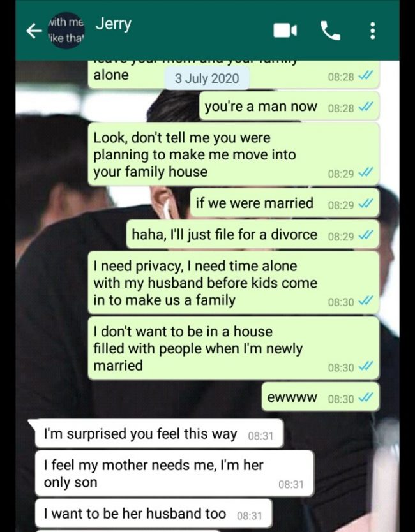Select the "if we were married" message
The image size is (415, 532).
click(285, 203)
